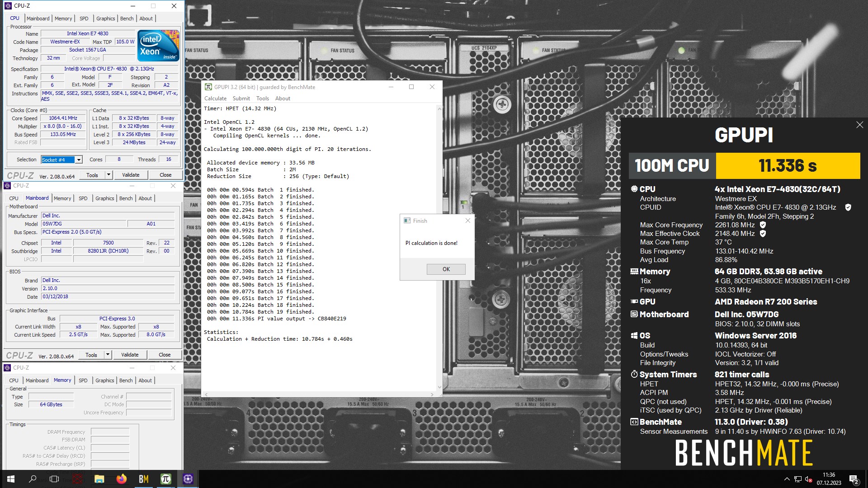Click Close button in Mainboard CPU-Z window

165,355
